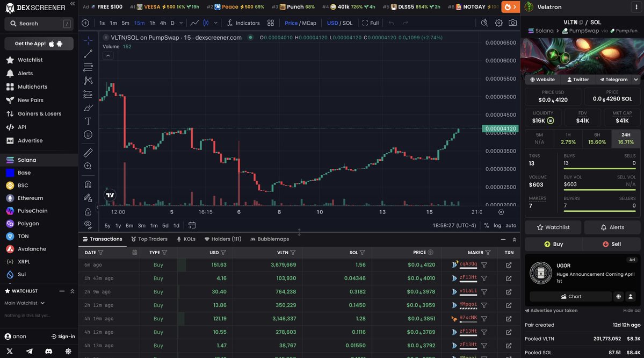Screen dimensions: 644x358
Task: Select the 1H price change tab
Action: [568, 139]
